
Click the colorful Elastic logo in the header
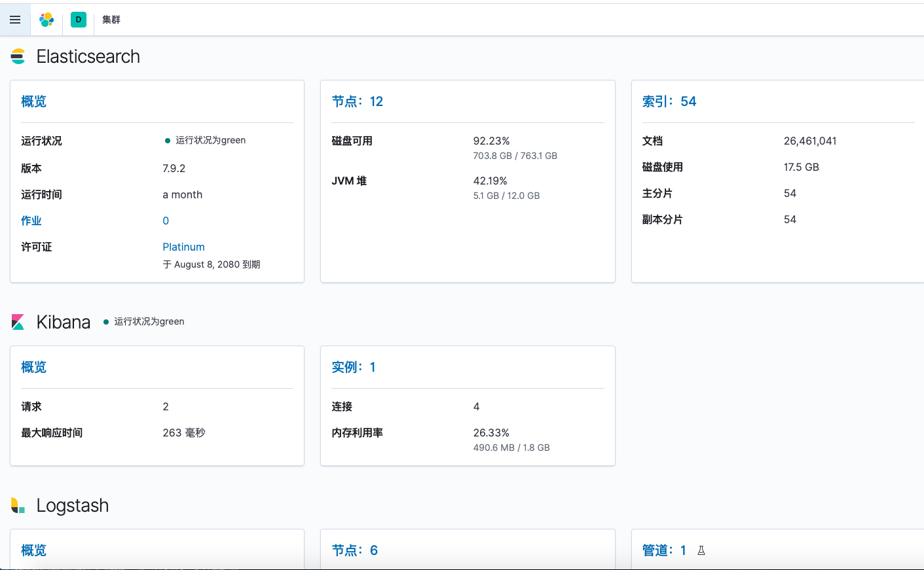tap(46, 19)
